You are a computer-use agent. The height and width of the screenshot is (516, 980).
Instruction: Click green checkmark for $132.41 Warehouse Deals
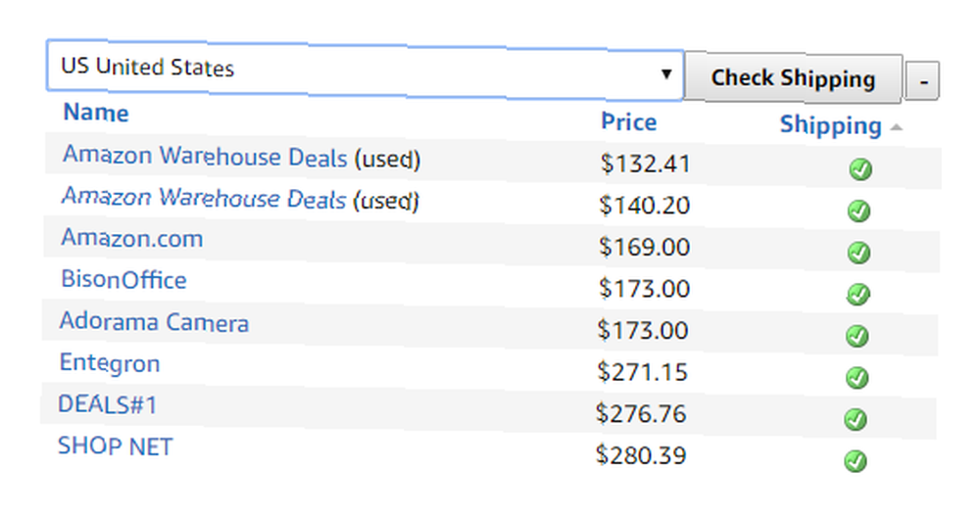click(x=860, y=169)
